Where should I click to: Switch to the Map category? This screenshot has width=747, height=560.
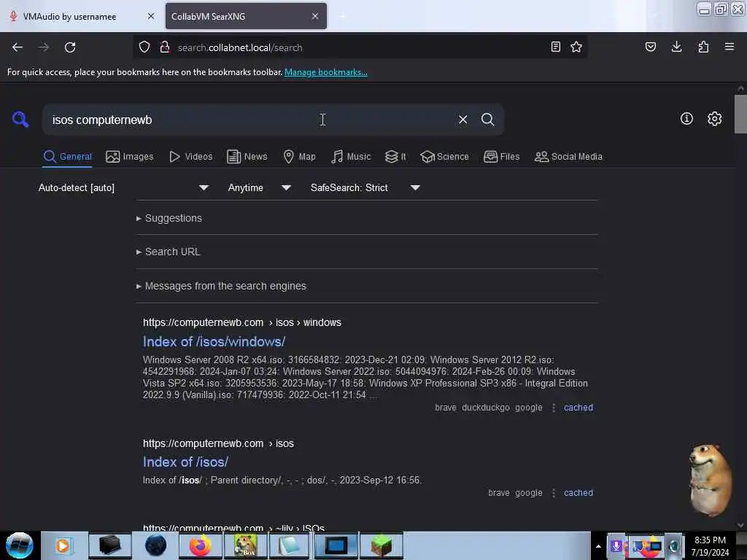[x=299, y=157]
